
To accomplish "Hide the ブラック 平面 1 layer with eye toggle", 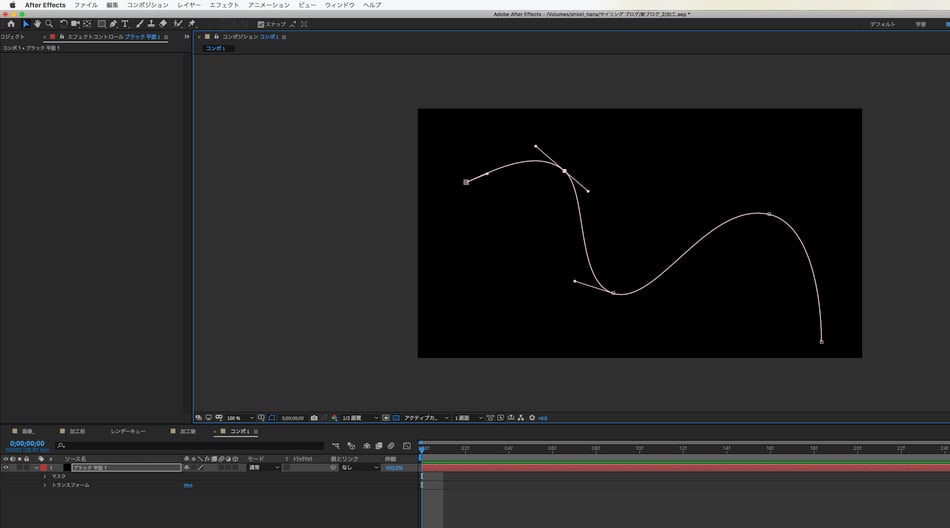I will 5,468.
